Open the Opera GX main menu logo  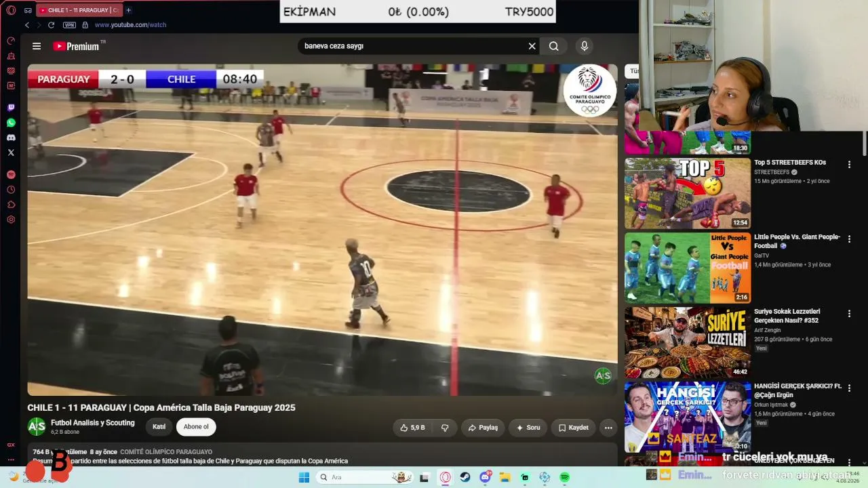pos(11,10)
